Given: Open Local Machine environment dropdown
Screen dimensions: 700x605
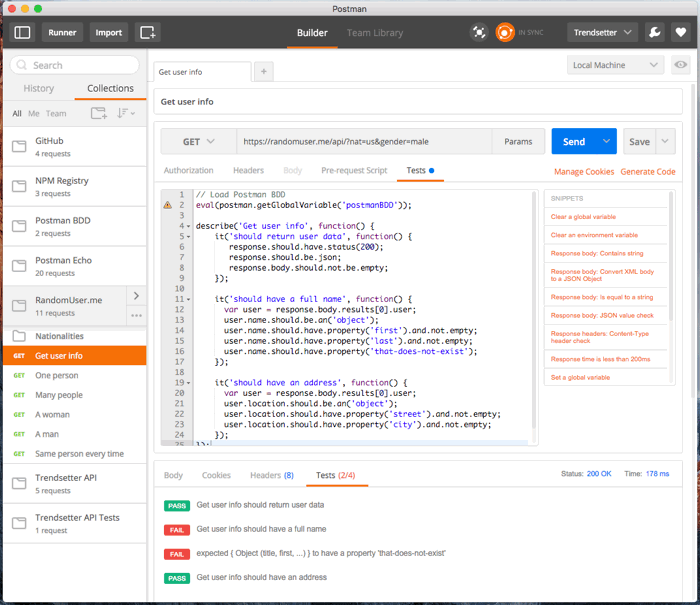Looking at the screenshot, I should point(616,65).
